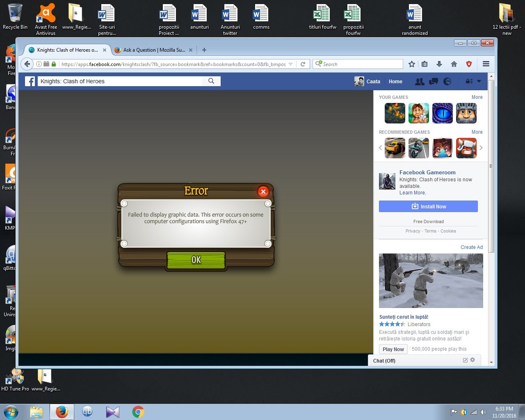525x420 pixels.
Task: Show site information via the info icon
Action: (39, 64)
